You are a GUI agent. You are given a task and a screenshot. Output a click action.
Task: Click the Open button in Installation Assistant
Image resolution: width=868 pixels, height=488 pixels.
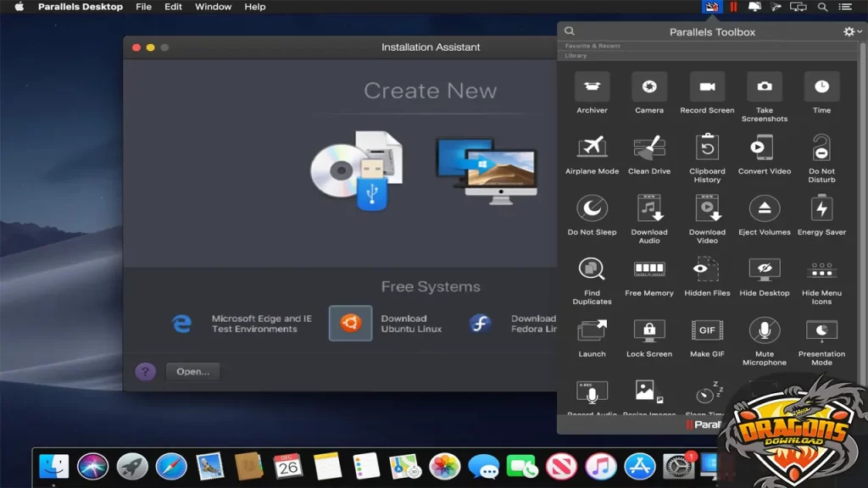tap(192, 371)
